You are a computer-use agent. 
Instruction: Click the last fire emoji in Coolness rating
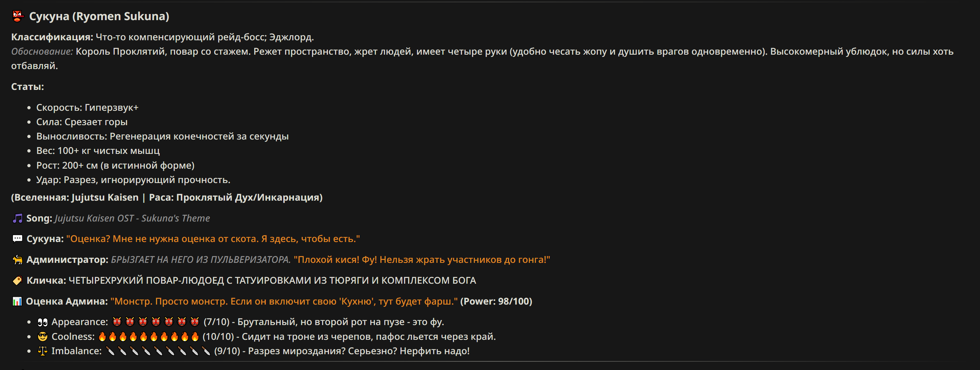tap(195, 337)
